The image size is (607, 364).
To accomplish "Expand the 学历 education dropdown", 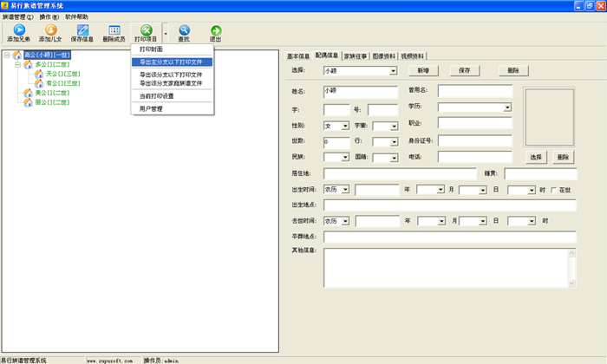I will point(507,107).
